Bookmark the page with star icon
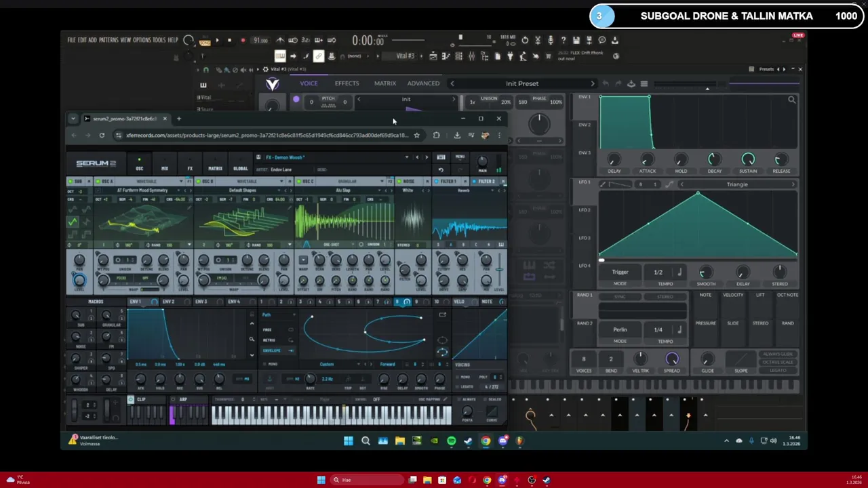The width and height of the screenshot is (868, 488). [x=416, y=136]
